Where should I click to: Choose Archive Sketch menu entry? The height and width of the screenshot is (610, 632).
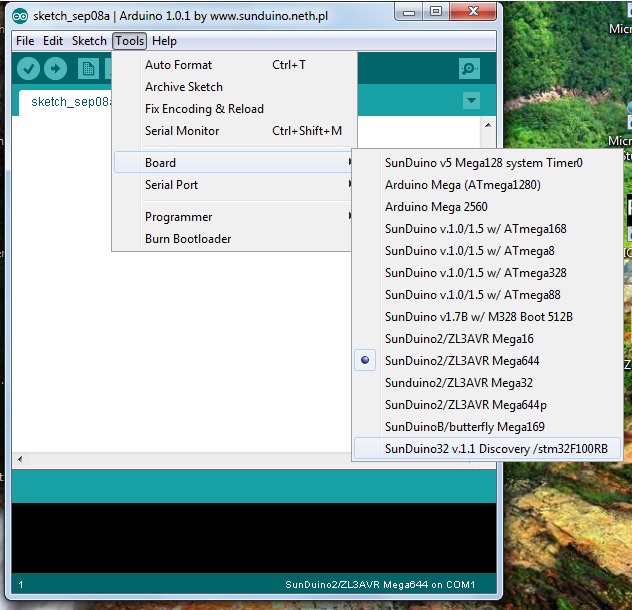point(235,87)
